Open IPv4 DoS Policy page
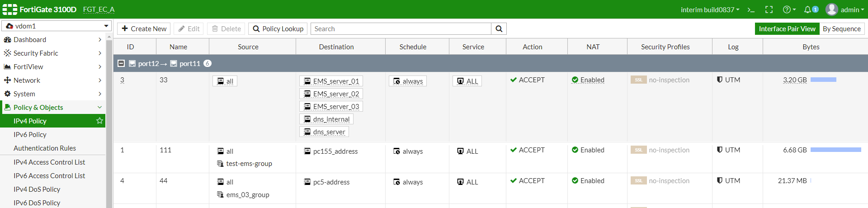Viewport: 868px width, 208px height. (37, 189)
